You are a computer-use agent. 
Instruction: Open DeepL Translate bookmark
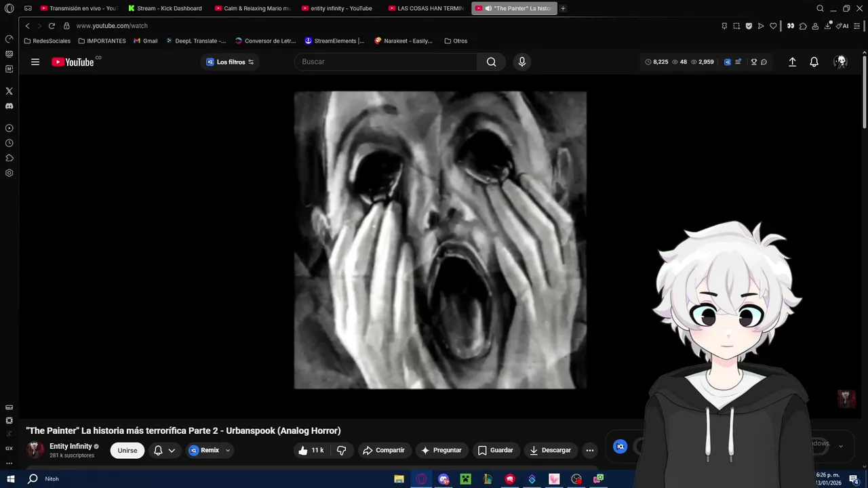tap(196, 41)
